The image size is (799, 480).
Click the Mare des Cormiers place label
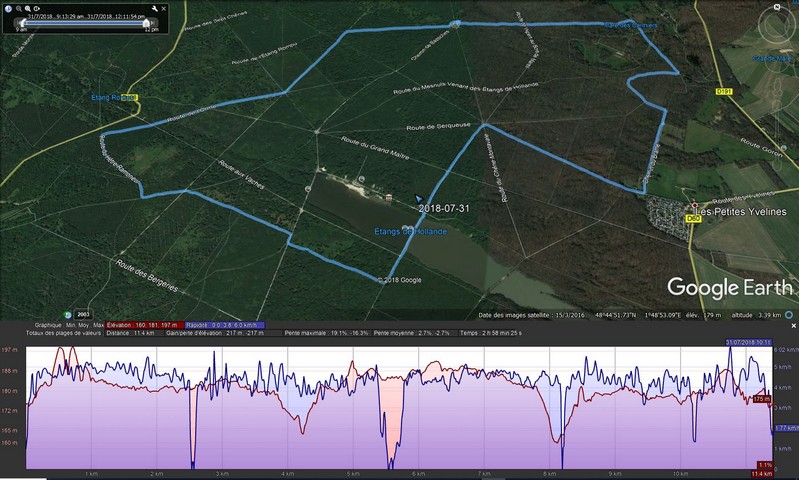[631, 25]
